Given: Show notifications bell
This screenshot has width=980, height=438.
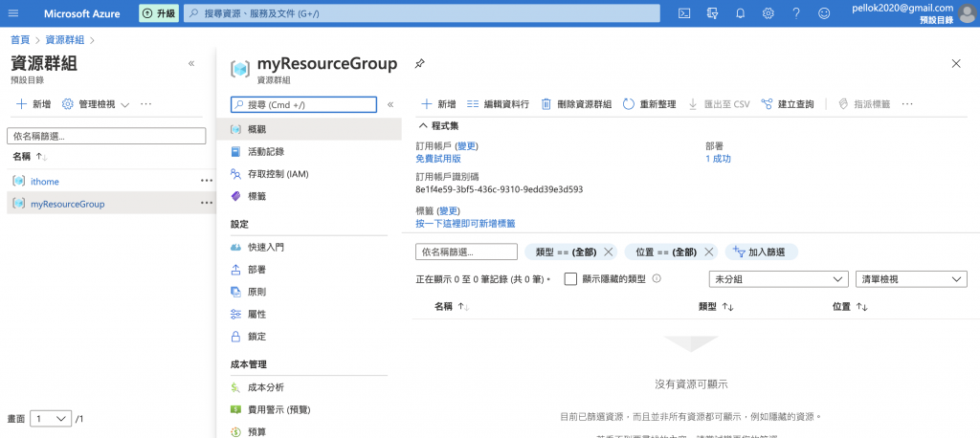Looking at the screenshot, I should (x=741, y=13).
